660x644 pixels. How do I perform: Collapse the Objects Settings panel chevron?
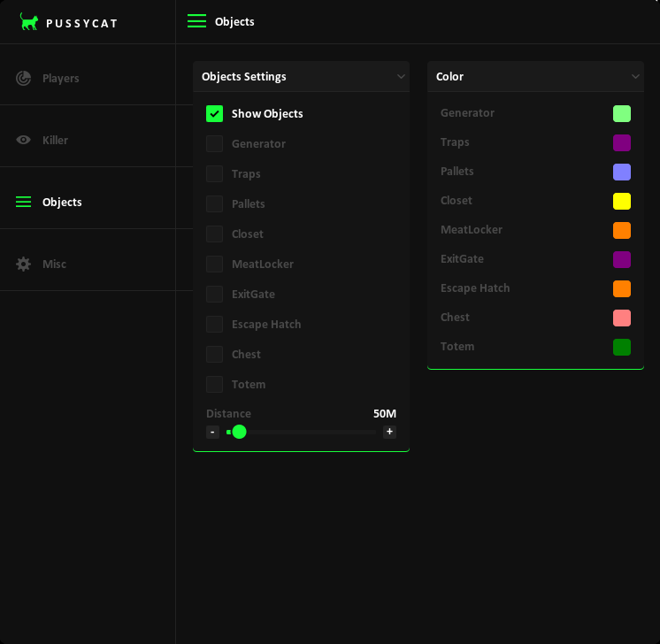[x=401, y=77]
